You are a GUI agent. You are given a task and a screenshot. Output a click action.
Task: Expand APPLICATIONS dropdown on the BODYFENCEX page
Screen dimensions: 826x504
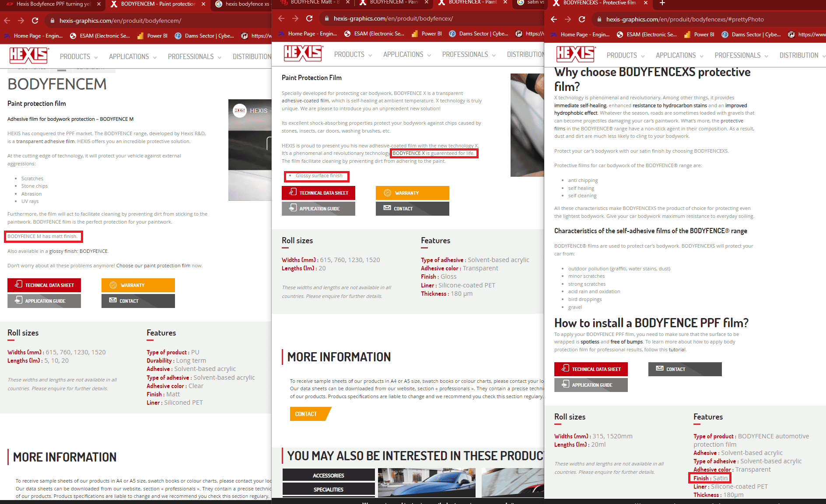407,55
